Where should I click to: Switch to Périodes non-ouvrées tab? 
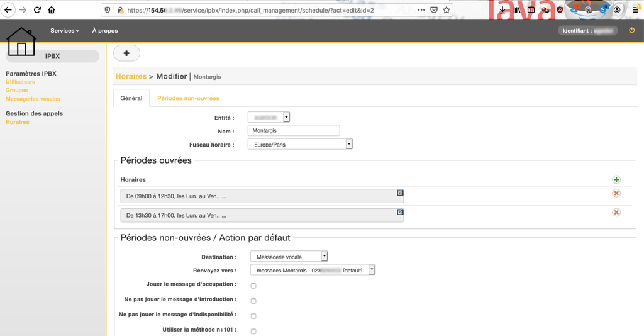pyautogui.click(x=188, y=98)
